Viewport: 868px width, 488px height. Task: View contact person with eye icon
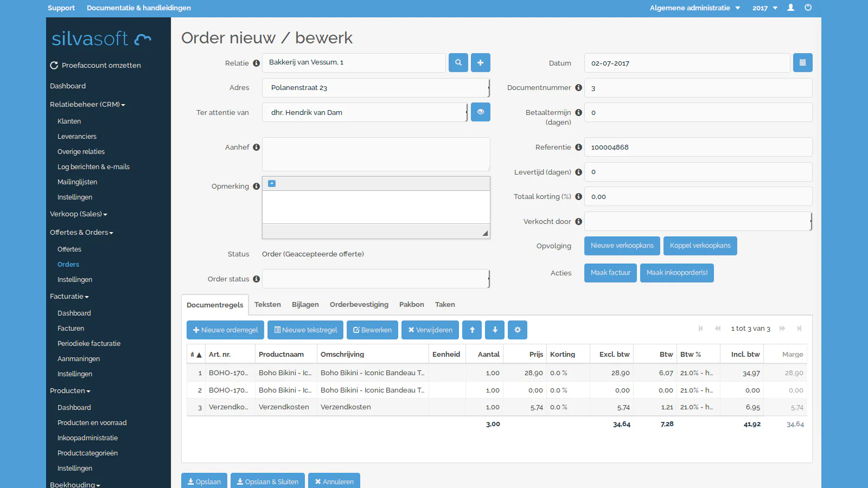tap(481, 112)
